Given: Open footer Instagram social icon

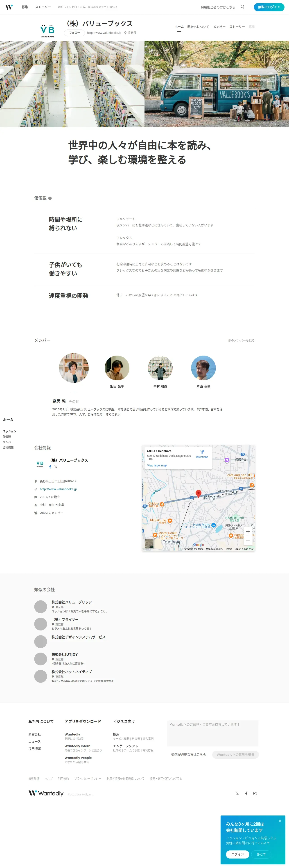Looking at the screenshot, I should coord(255,793).
